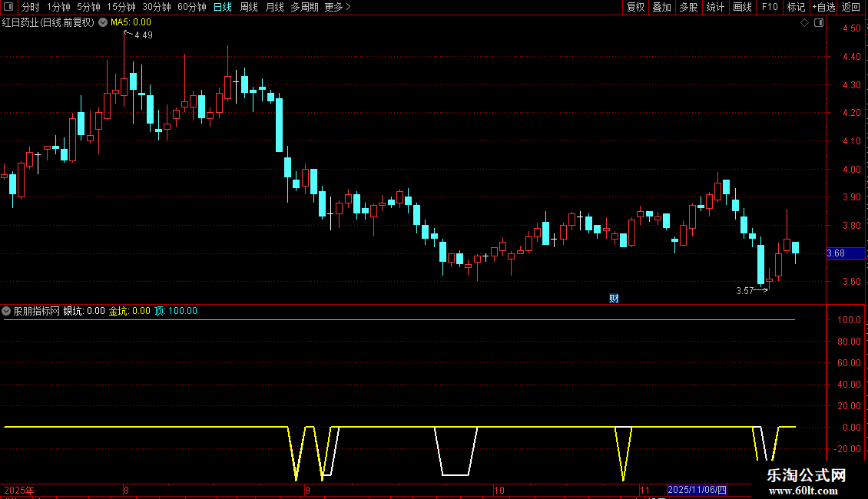Open 多周期 multi-period view

point(304,7)
